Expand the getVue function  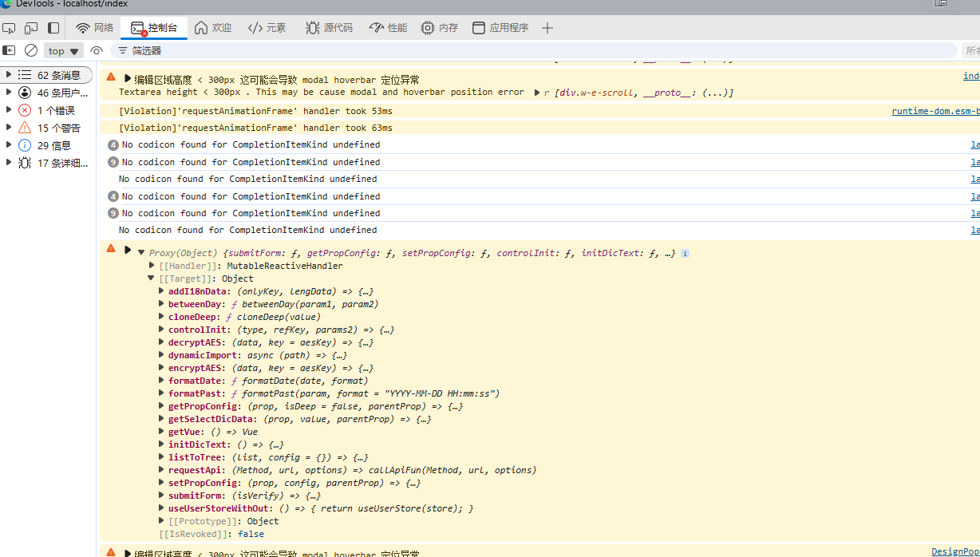(x=162, y=432)
